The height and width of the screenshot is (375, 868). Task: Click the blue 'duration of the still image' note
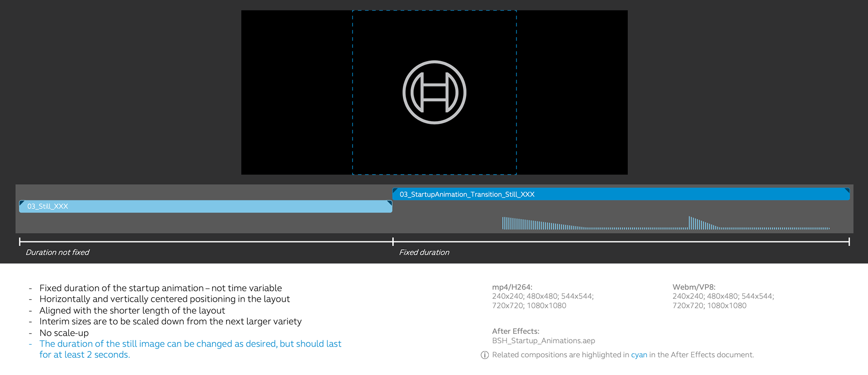tap(190, 349)
